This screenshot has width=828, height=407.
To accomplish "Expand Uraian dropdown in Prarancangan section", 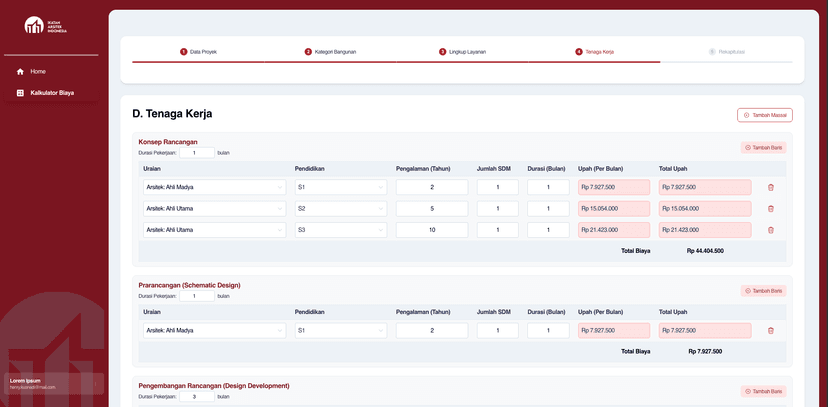I will [x=214, y=330].
